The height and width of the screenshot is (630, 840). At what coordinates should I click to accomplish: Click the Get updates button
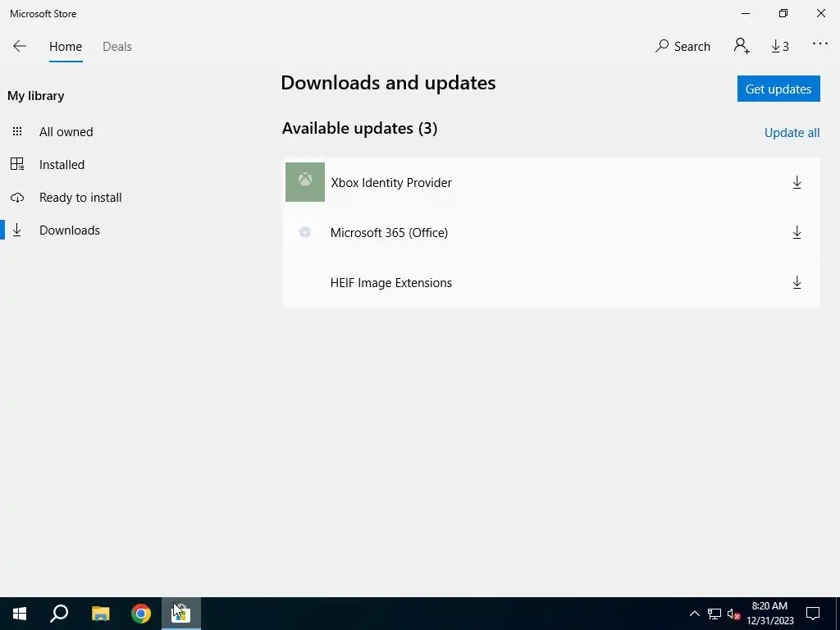tap(778, 89)
